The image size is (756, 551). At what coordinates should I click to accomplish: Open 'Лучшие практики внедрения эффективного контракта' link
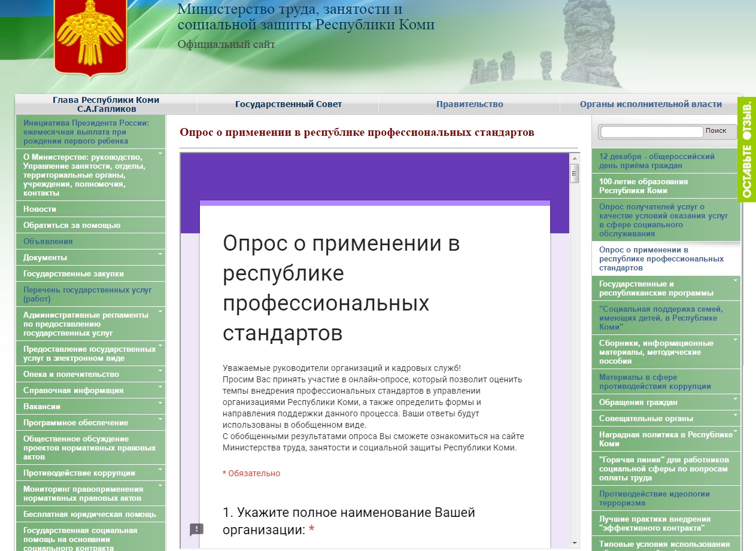point(666,523)
